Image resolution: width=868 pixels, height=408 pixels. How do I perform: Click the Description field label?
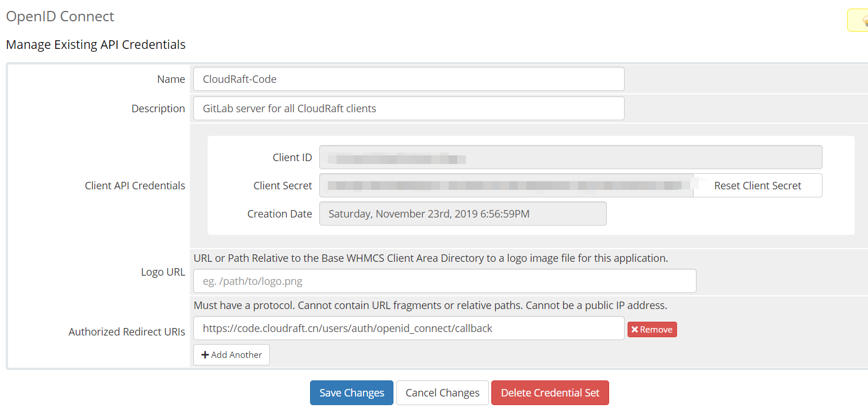pos(158,109)
